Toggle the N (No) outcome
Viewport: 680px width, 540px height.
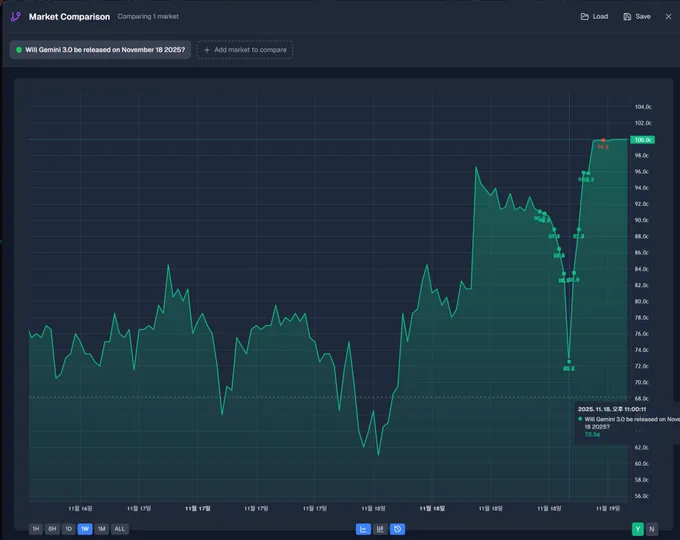(x=652, y=529)
